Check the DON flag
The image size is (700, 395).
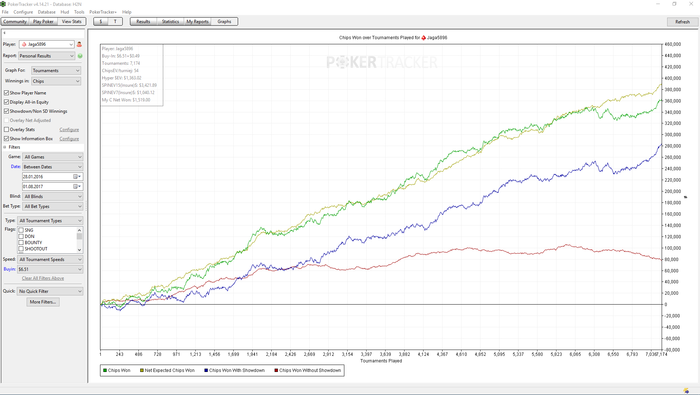(21, 237)
